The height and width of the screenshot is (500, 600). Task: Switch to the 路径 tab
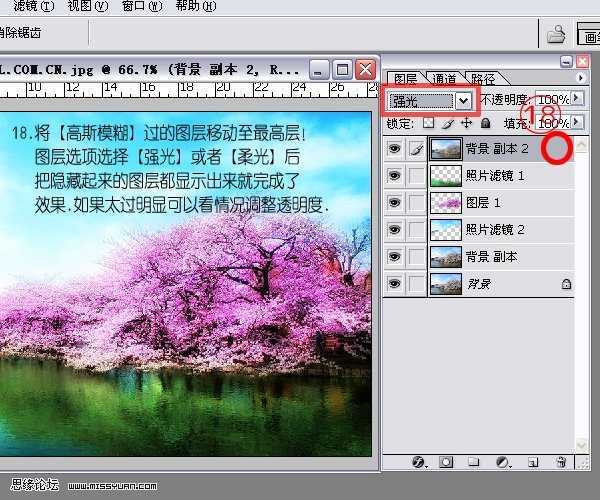pyautogui.click(x=484, y=79)
